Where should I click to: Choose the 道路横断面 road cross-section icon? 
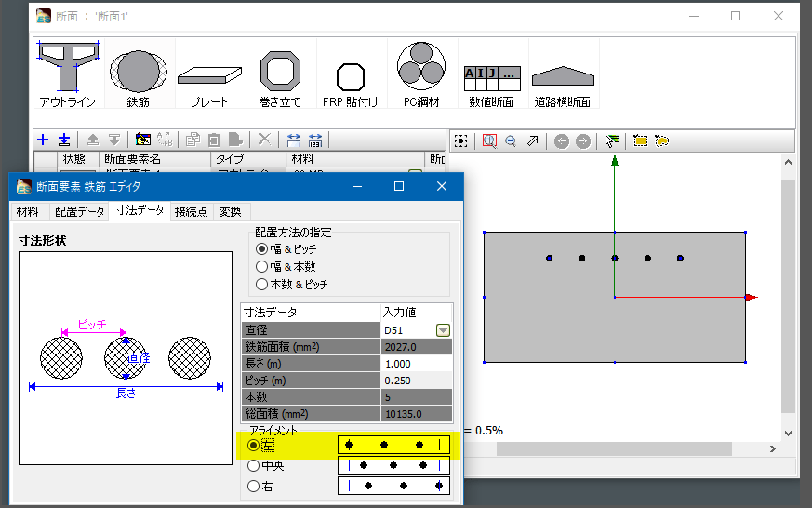coord(564,74)
